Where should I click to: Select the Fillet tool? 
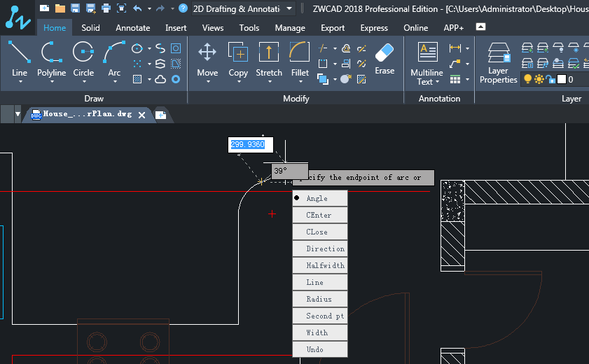click(x=300, y=59)
